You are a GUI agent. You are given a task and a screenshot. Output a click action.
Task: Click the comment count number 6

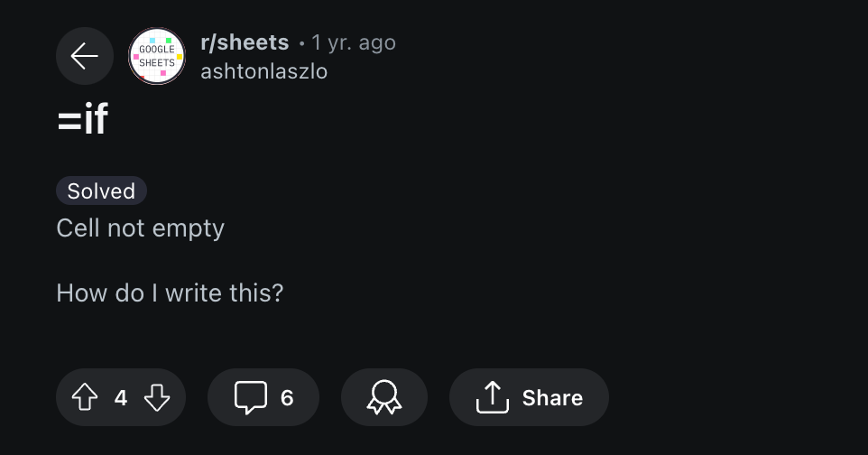pos(287,397)
